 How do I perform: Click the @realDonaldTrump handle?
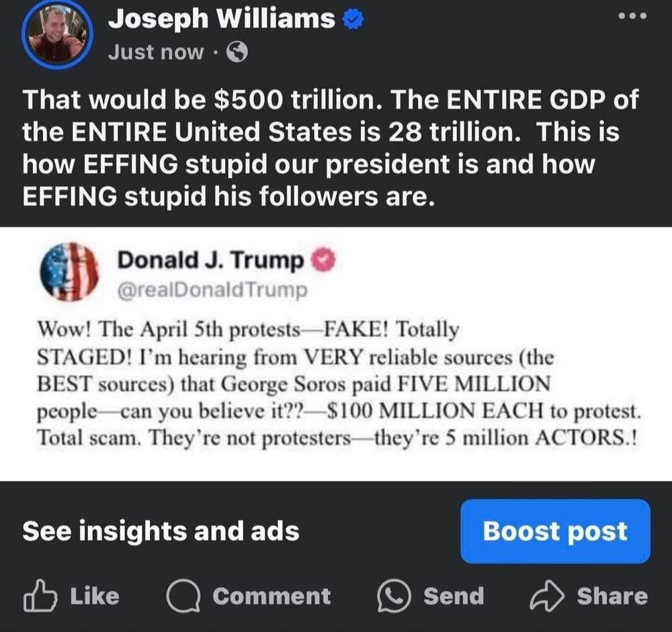tap(212, 290)
